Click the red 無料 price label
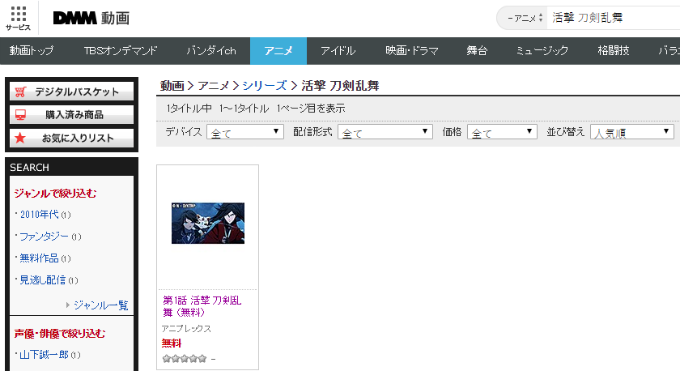The height and width of the screenshot is (371, 680). (171, 343)
